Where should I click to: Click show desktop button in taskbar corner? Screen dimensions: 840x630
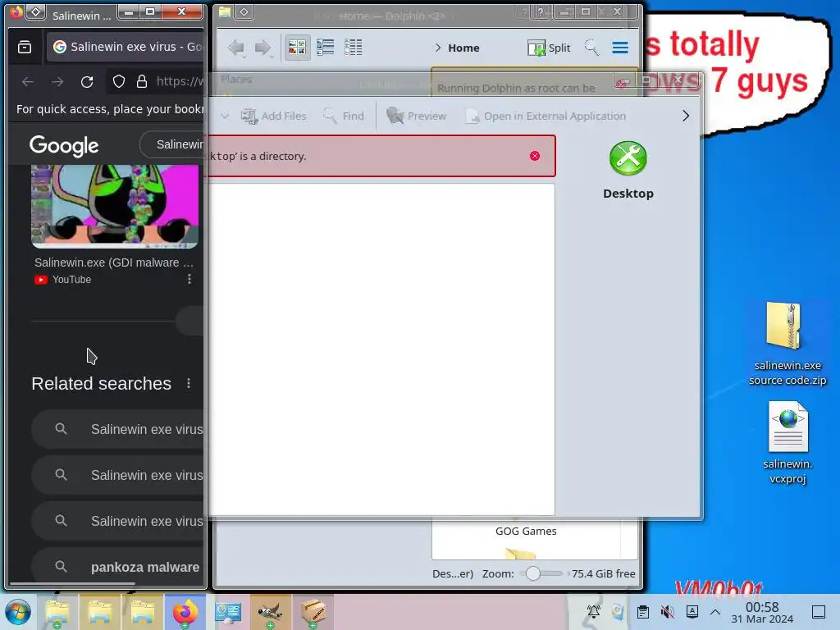coord(819,612)
